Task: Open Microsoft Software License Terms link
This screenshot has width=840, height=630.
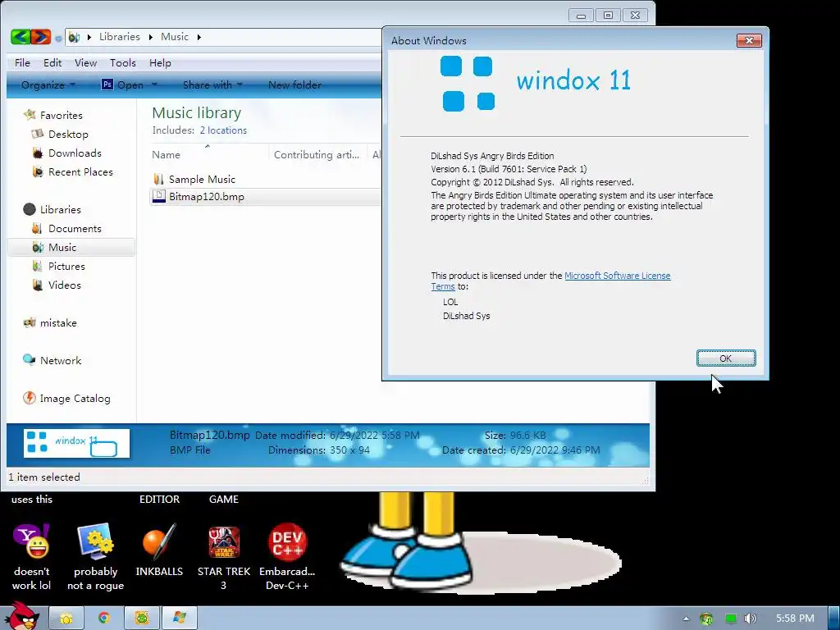Action: [617, 276]
